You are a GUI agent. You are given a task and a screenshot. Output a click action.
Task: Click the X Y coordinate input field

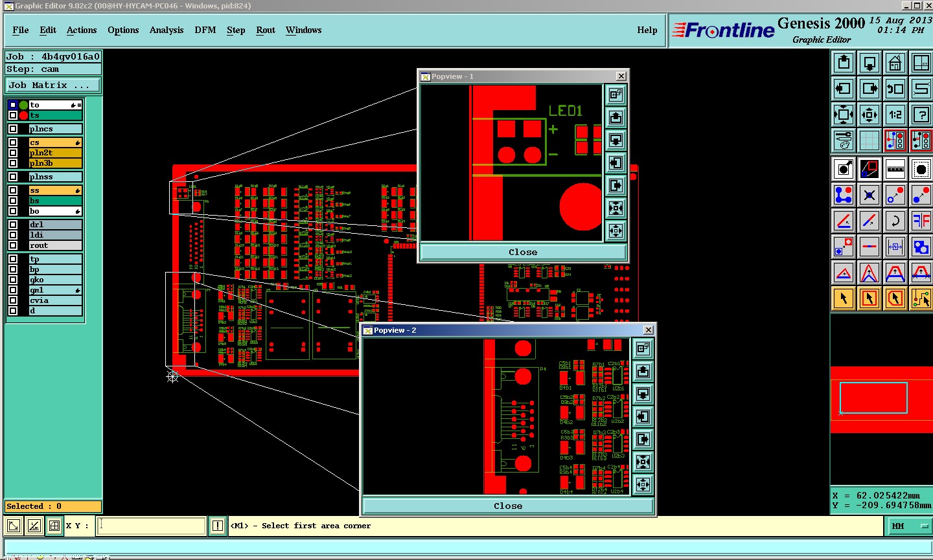pos(152,526)
